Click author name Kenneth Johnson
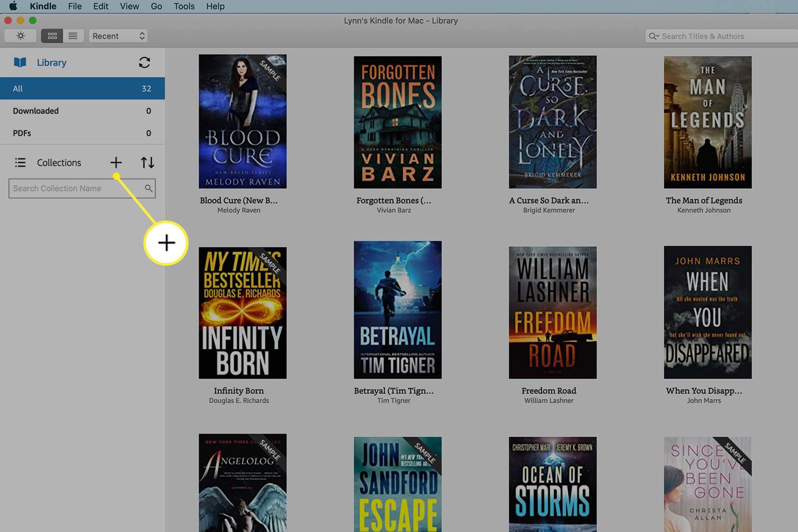This screenshot has height=532, width=798. (704, 211)
